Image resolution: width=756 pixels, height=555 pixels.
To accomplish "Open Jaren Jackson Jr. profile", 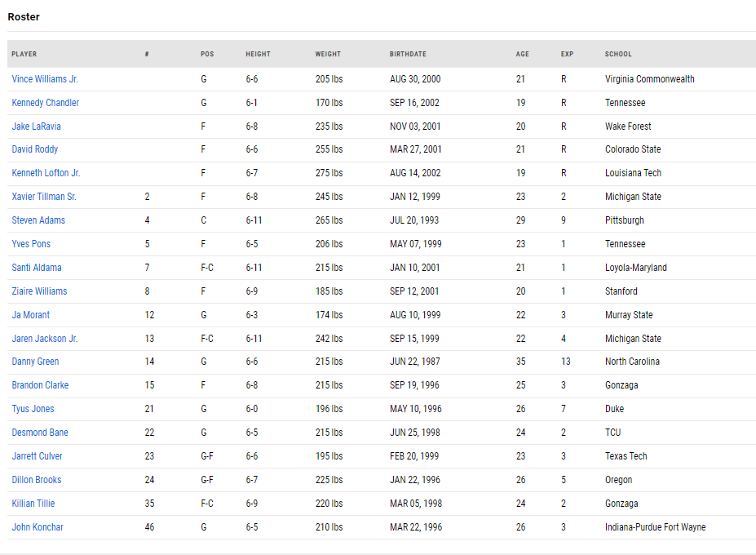I will [x=44, y=339].
